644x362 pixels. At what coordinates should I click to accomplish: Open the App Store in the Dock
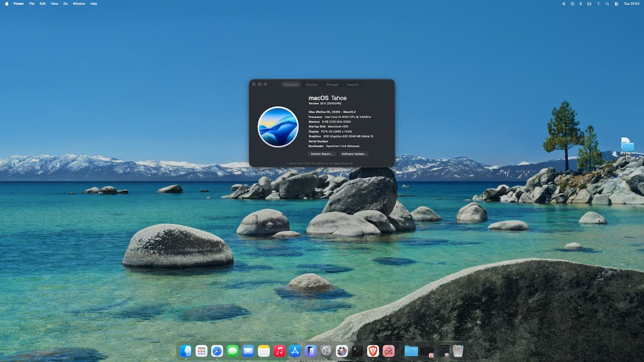click(295, 351)
